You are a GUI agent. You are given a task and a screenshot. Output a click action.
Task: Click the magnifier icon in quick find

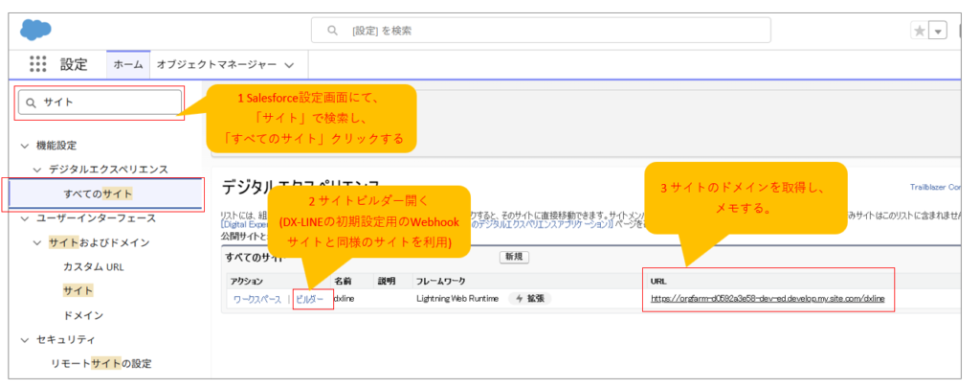[31, 103]
